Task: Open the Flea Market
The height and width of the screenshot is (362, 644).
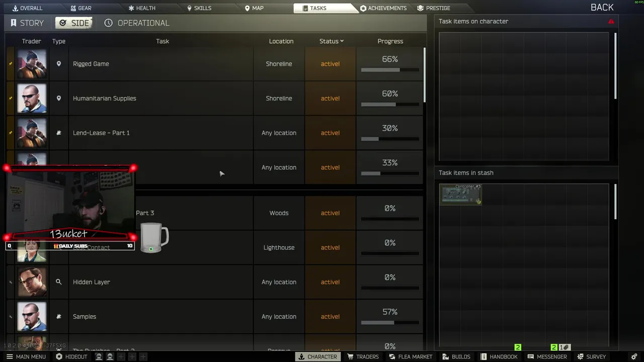Action: (x=410, y=356)
